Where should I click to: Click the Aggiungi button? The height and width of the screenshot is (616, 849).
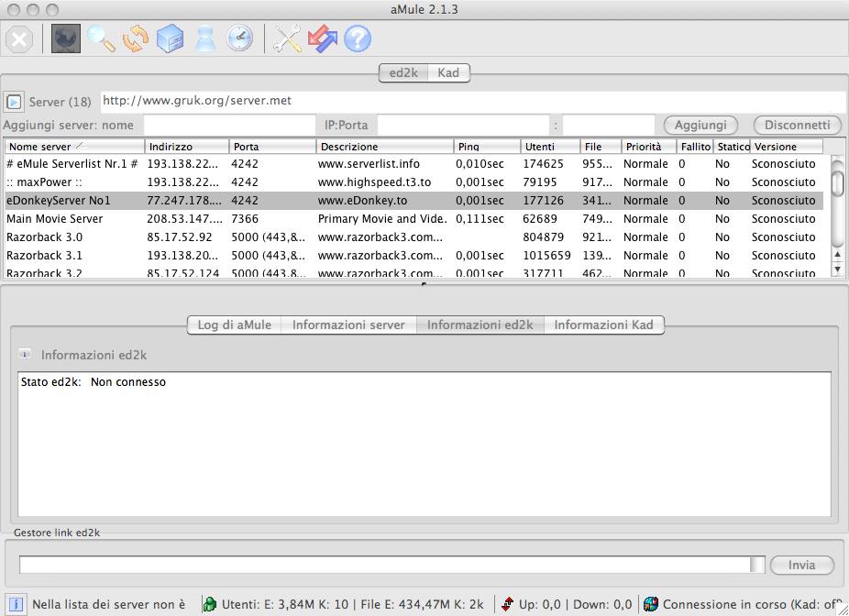tap(700, 125)
